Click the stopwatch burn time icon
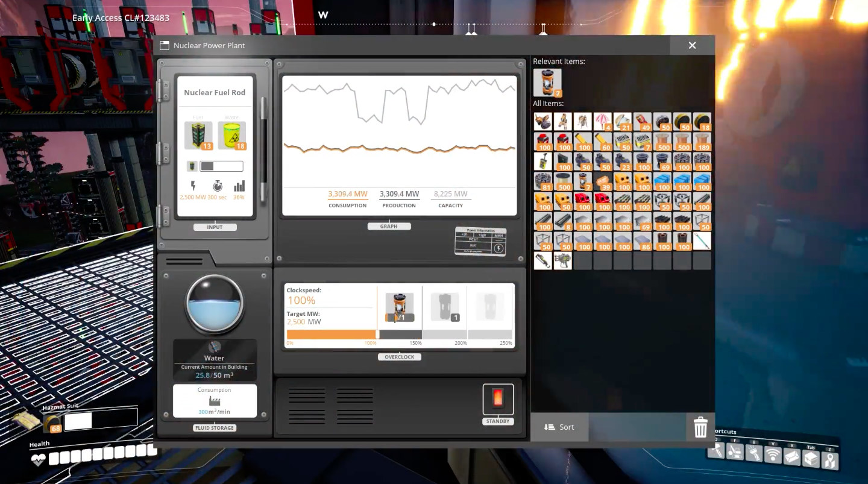The height and width of the screenshot is (484, 868). coord(217,186)
